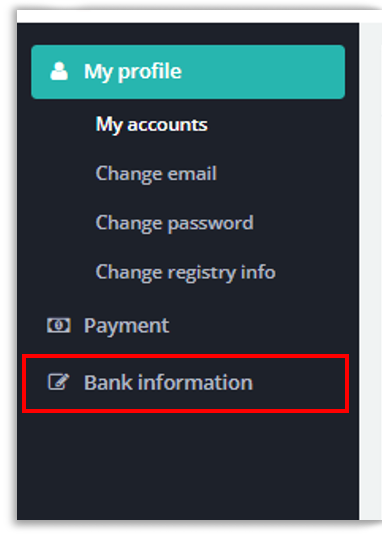This screenshot has width=382, height=536.
Task: Open Change registry info page
Action: point(185,273)
